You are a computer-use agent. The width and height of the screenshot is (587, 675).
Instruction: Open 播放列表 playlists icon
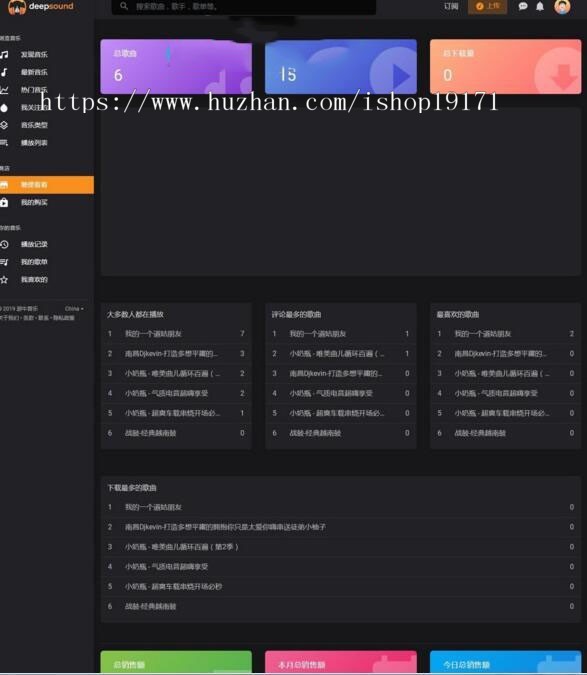(x=4, y=143)
